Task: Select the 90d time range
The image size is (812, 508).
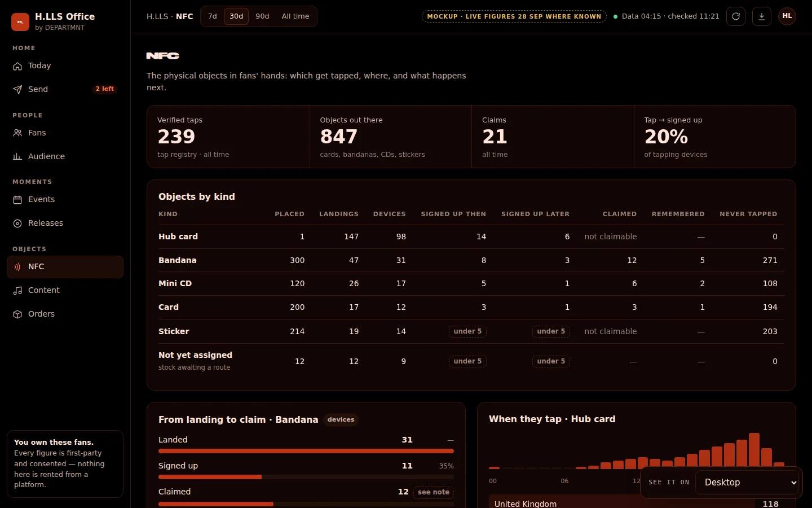Action: click(262, 16)
